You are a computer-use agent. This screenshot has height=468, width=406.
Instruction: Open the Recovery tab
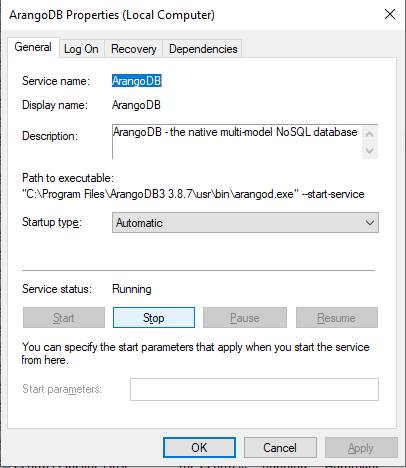point(134,49)
